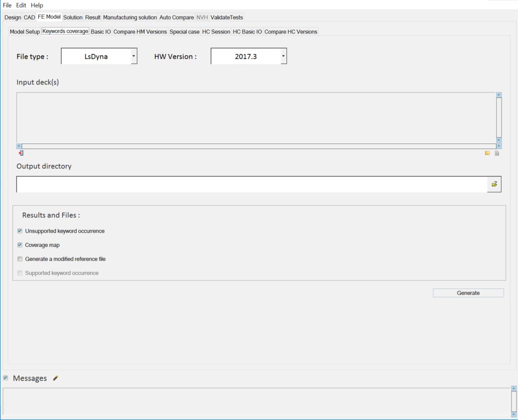
Task: Toggle the Messages panel checkbox
Action: pos(5,377)
